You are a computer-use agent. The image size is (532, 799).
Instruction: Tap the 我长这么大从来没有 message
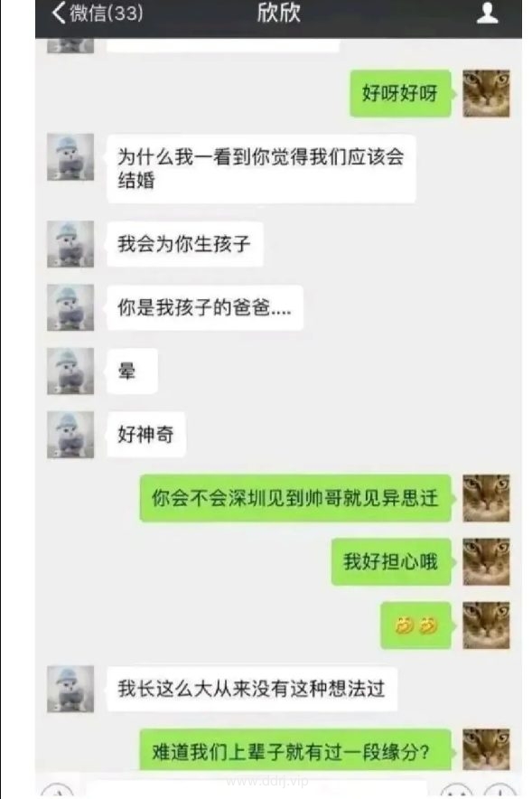[x=252, y=689]
